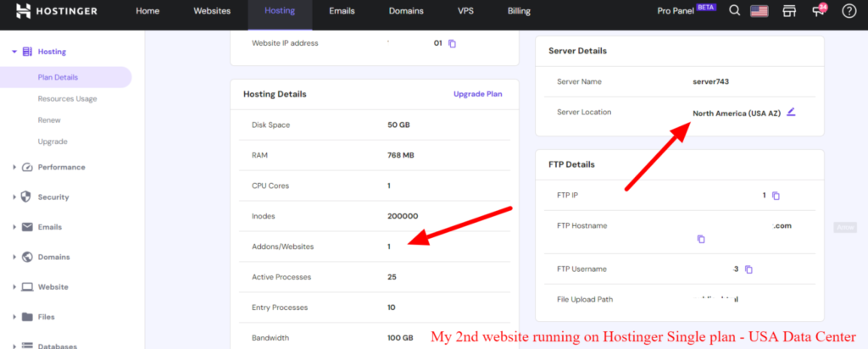The height and width of the screenshot is (349, 868).
Task: Select the server743 server name text
Action: 711,82
